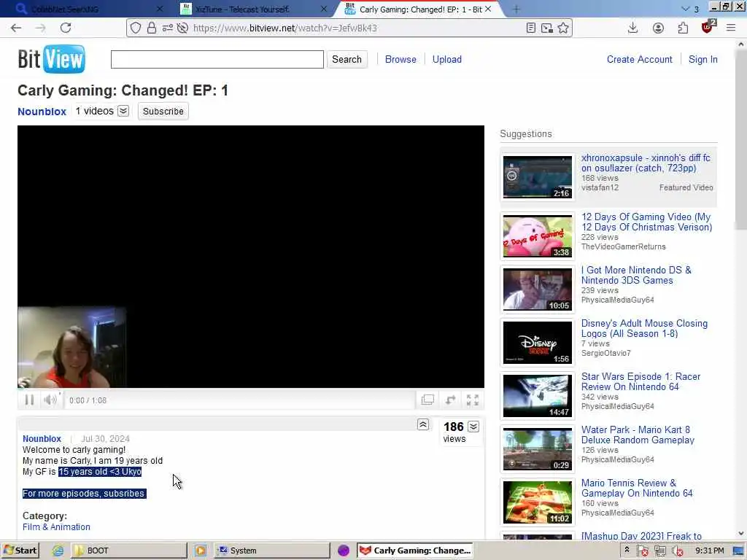Image resolution: width=747 pixels, height=560 pixels.
Task: Open Water Park - Mario Kart 8 thumbnail
Action: click(538, 449)
